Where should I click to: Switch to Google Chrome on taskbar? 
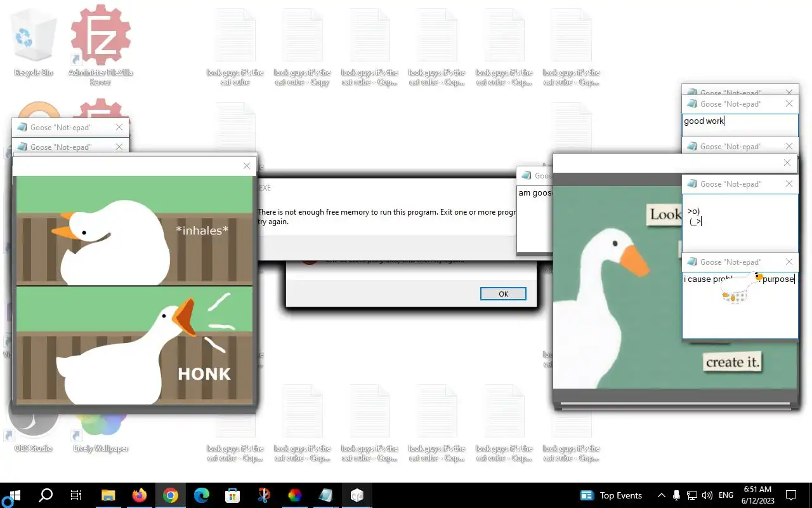tap(171, 495)
